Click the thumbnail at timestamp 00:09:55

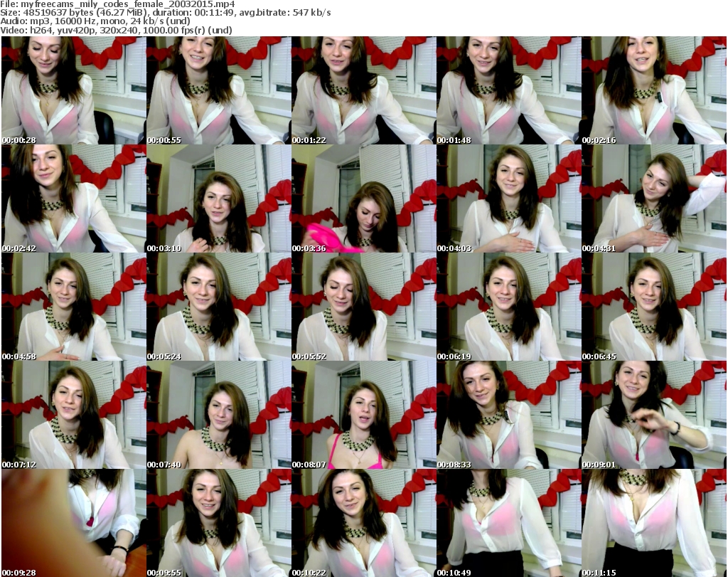pos(219,523)
